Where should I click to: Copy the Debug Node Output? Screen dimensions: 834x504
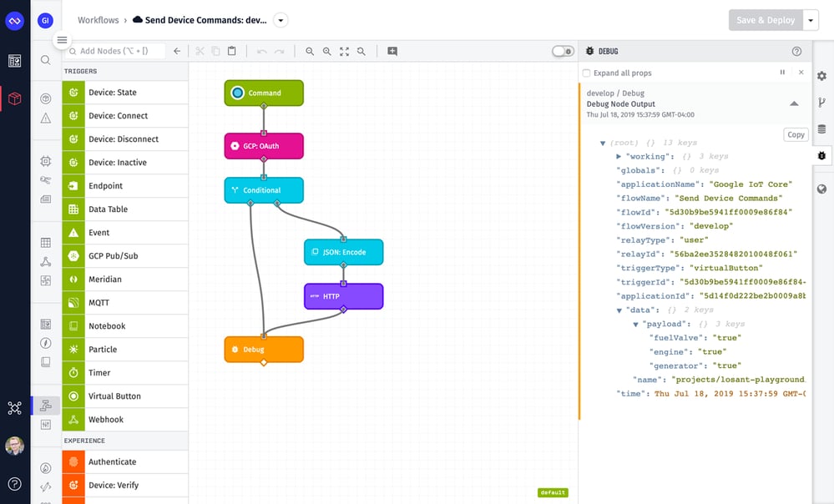(x=795, y=134)
